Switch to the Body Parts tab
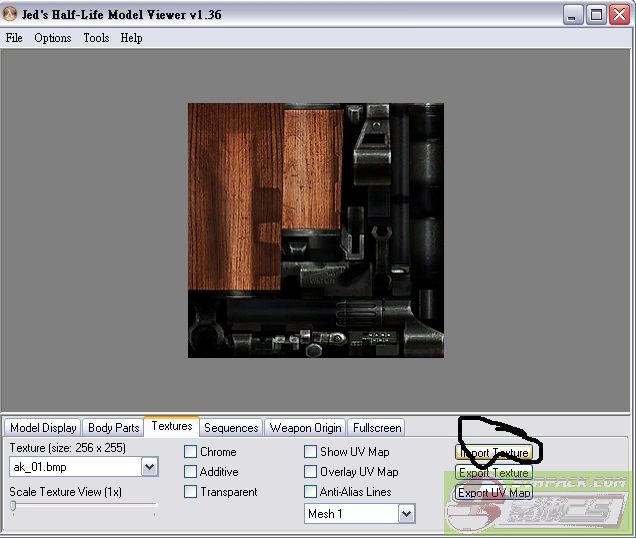This screenshot has height=538, width=636. pos(113,428)
